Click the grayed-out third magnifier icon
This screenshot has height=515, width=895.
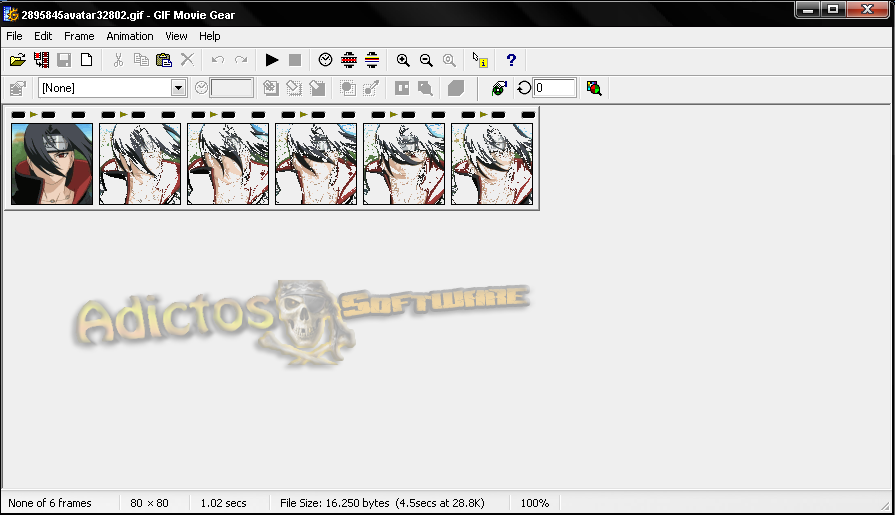click(449, 60)
